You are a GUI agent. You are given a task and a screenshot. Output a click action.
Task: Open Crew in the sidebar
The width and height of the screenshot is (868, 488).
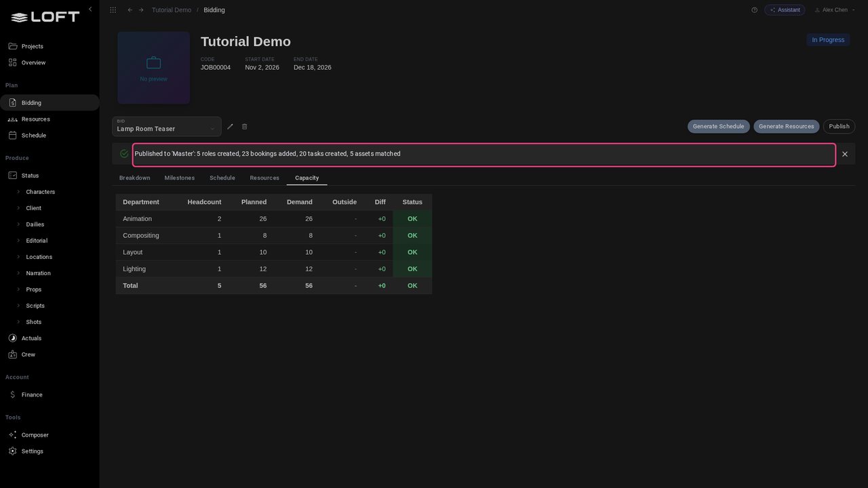(x=50, y=354)
